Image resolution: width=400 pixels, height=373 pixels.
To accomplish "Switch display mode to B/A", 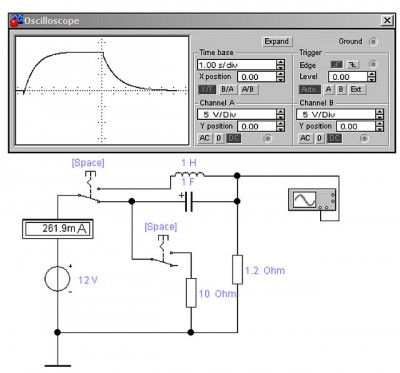I will [x=227, y=89].
